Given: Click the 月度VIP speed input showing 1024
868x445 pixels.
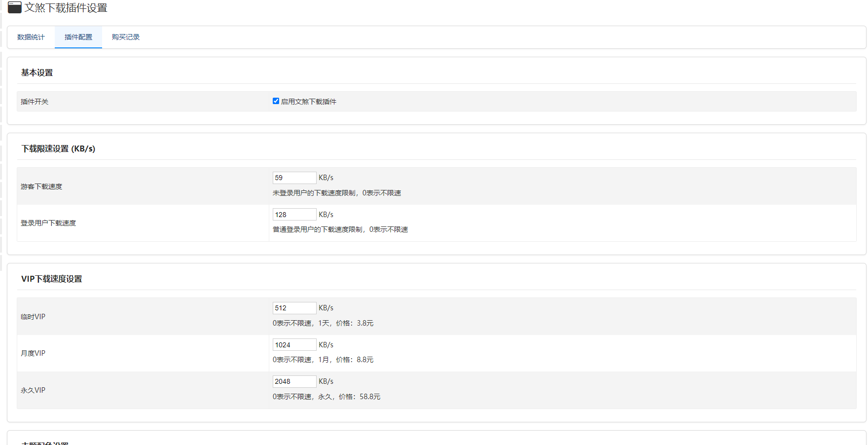Looking at the screenshot, I should click(294, 345).
